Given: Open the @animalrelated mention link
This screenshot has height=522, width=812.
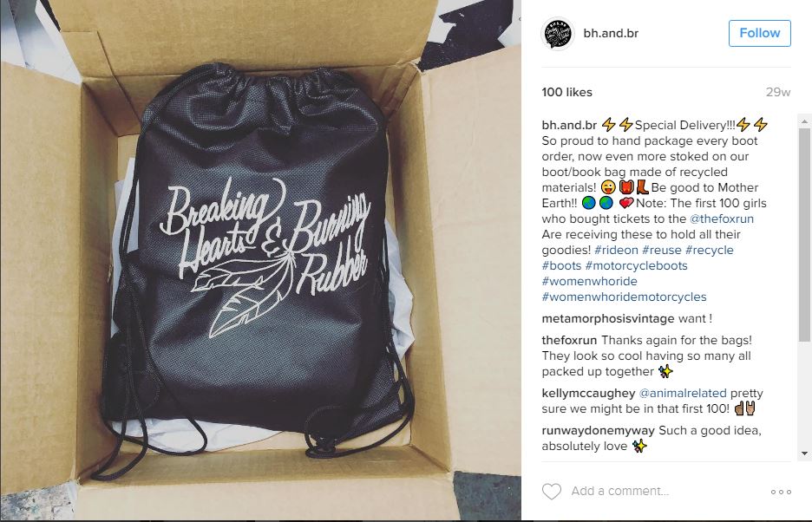Looking at the screenshot, I should 683,393.
